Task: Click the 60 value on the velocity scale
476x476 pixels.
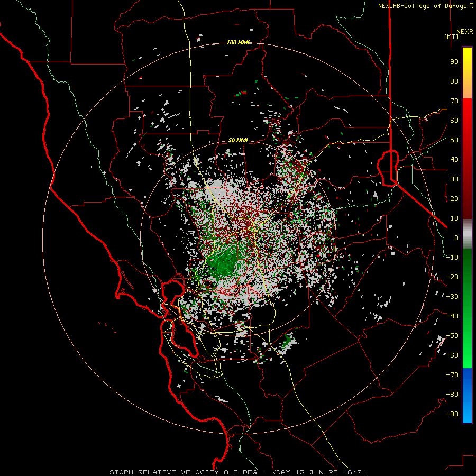Action: click(x=454, y=120)
